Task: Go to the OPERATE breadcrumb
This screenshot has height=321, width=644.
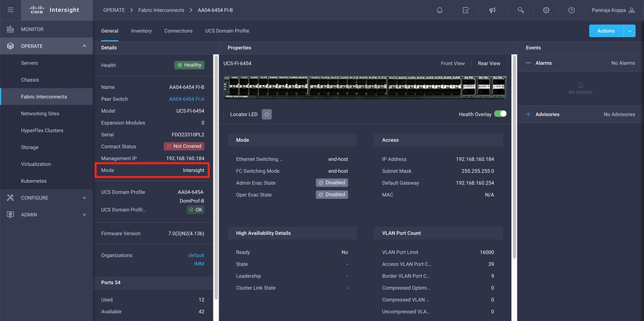Action: click(x=114, y=10)
